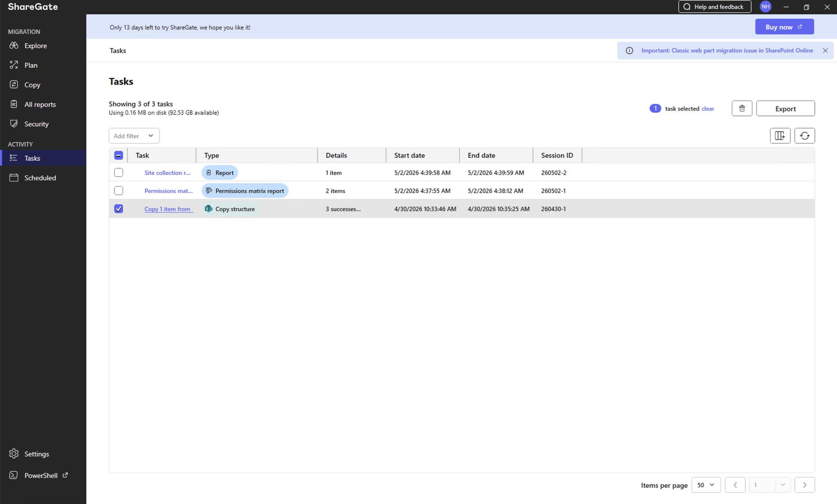This screenshot has width=837, height=504.
Task: Open the Plan section in sidebar
Action: click(43, 65)
